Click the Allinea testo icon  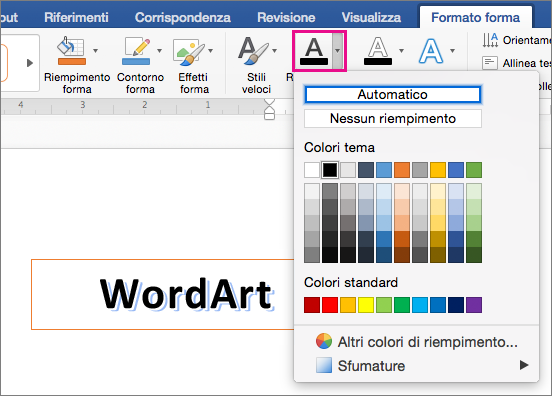click(x=490, y=63)
